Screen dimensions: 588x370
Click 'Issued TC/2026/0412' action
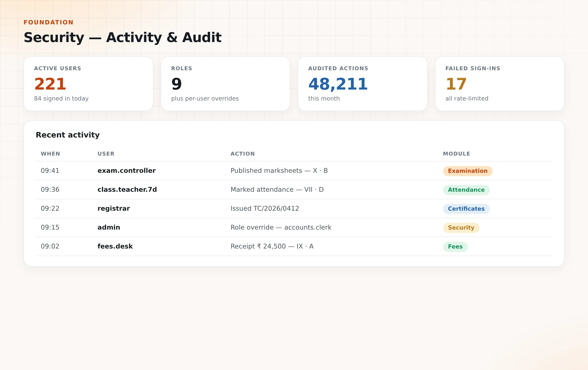[265, 209]
